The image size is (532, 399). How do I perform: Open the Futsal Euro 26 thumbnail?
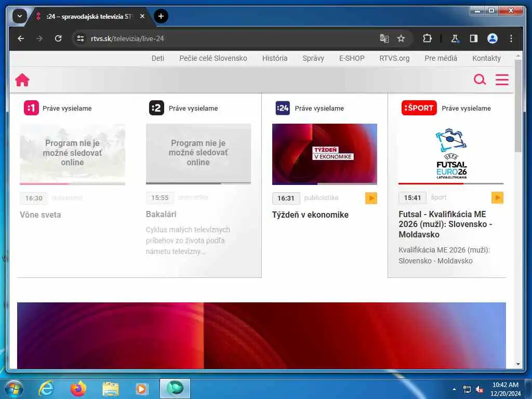(451, 153)
